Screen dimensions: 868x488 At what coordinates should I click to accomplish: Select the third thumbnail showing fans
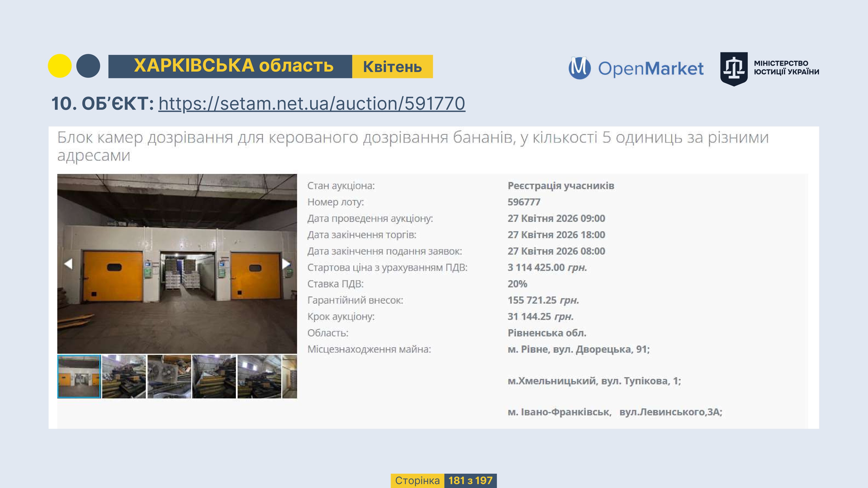[169, 376]
